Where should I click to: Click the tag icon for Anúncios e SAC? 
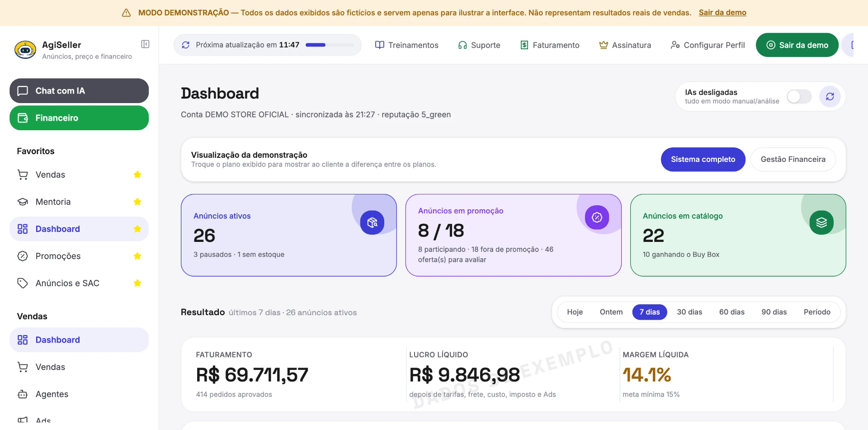tap(23, 283)
